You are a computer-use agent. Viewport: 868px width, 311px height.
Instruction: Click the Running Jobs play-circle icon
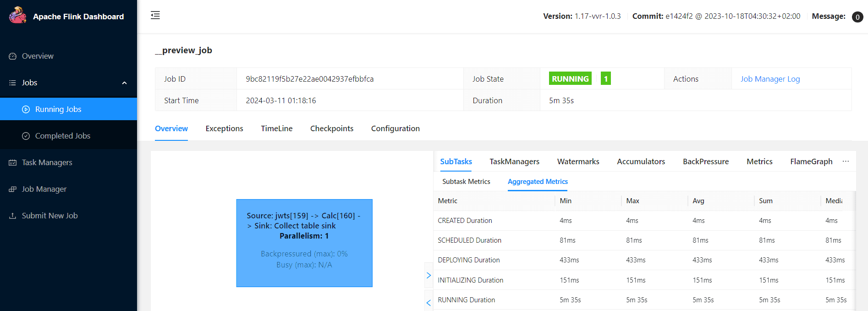coord(26,109)
